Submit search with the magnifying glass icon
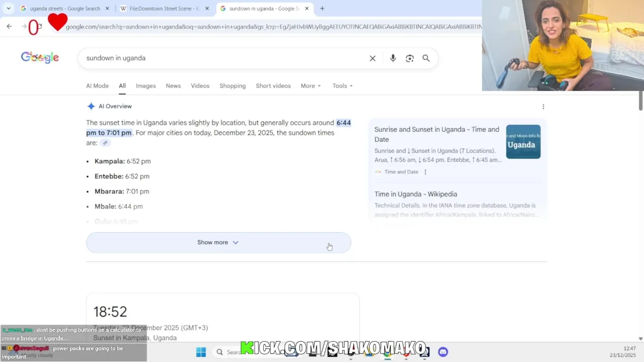The height and width of the screenshot is (362, 644). point(426,58)
